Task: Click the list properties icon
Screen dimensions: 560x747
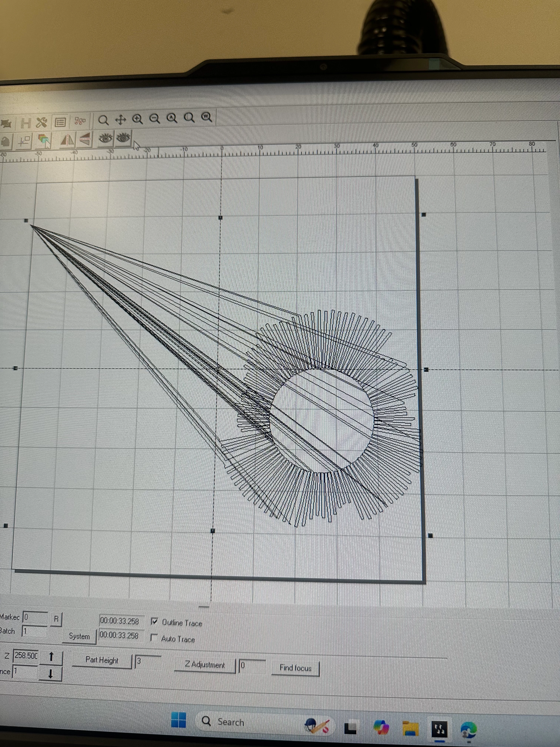Action: [x=60, y=122]
